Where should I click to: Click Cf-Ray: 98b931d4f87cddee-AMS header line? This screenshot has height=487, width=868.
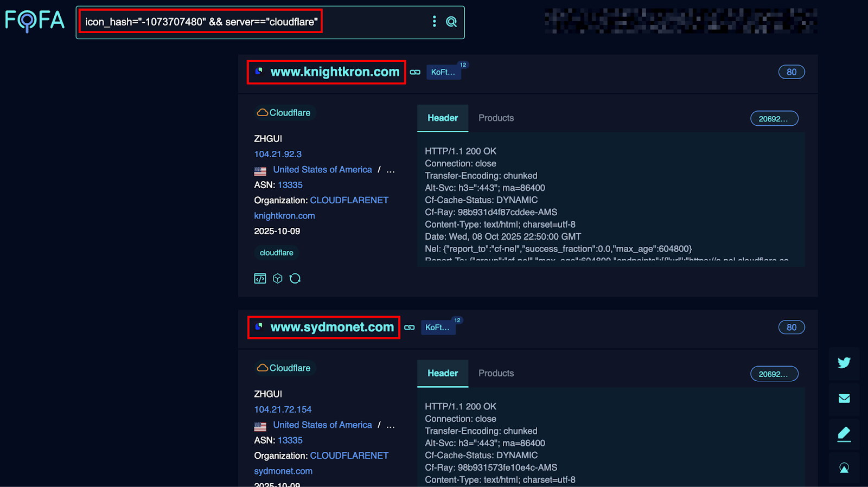pos(491,212)
